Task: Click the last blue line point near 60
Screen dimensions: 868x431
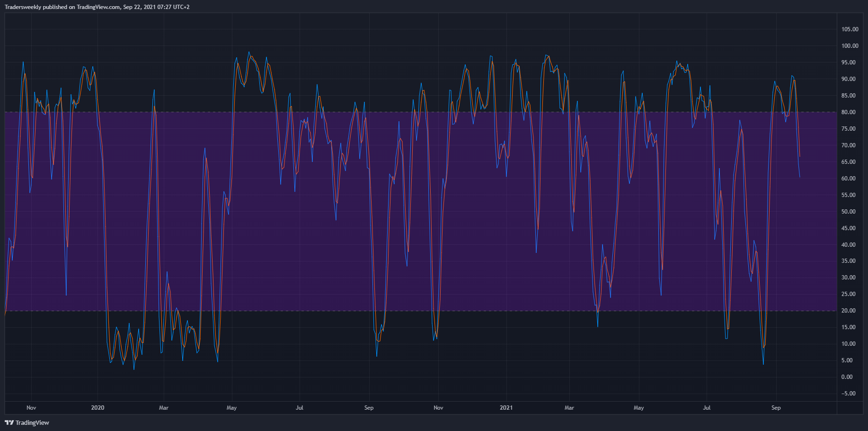Action: [x=799, y=177]
